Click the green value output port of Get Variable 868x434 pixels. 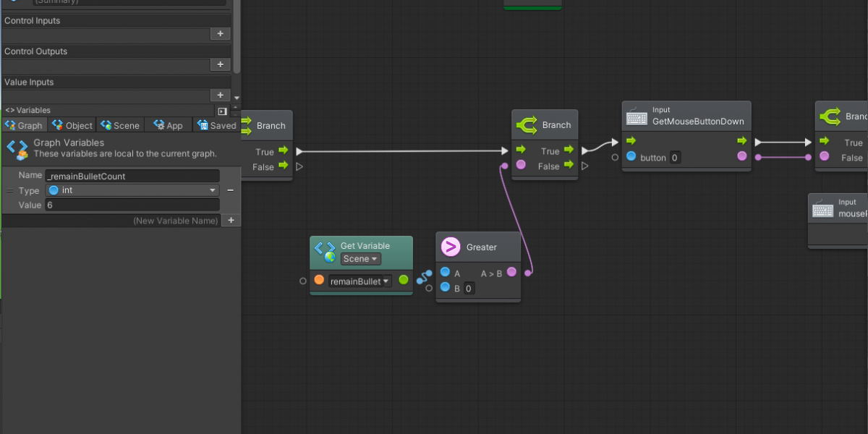(404, 280)
